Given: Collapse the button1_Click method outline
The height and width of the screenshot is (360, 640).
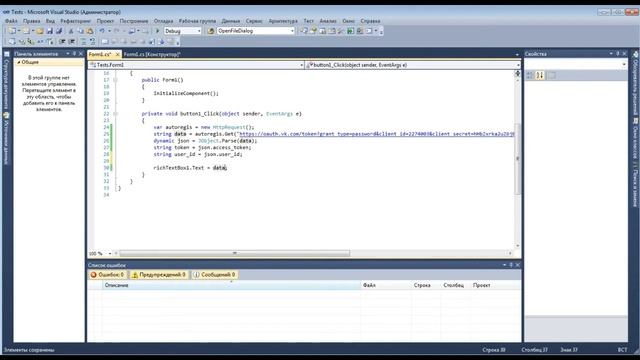Looking at the screenshot, I should tap(116, 114).
